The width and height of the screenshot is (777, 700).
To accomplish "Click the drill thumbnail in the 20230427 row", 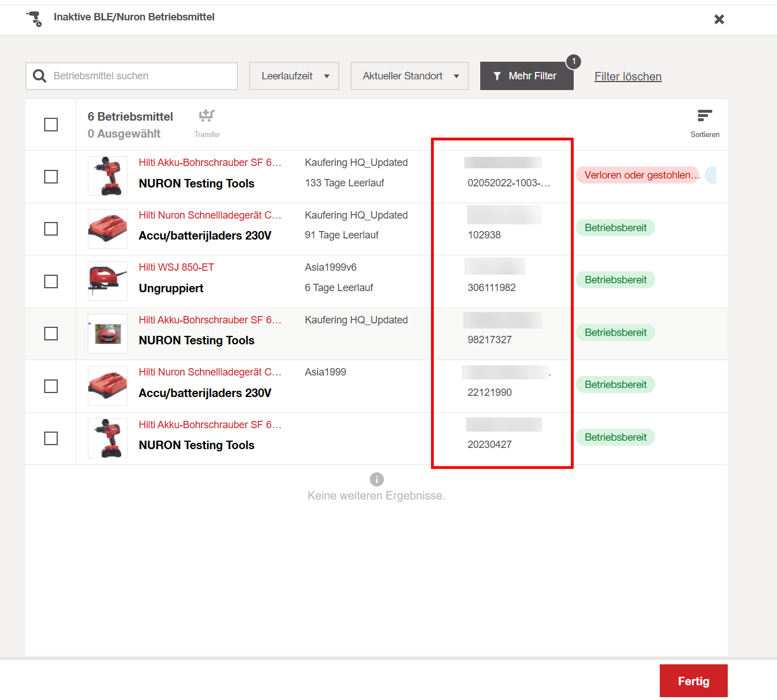I will coord(108,438).
